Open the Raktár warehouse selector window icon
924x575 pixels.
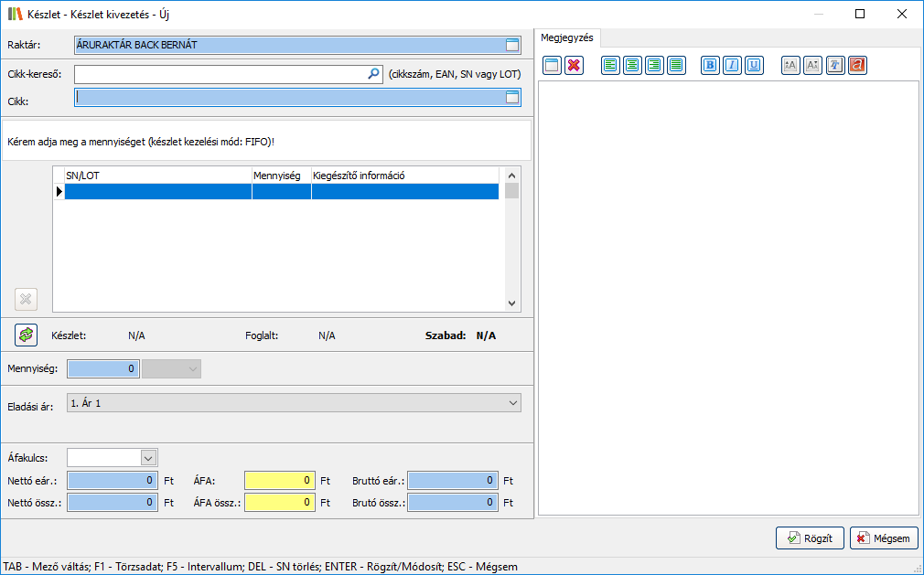pyautogui.click(x=512, y=45)
